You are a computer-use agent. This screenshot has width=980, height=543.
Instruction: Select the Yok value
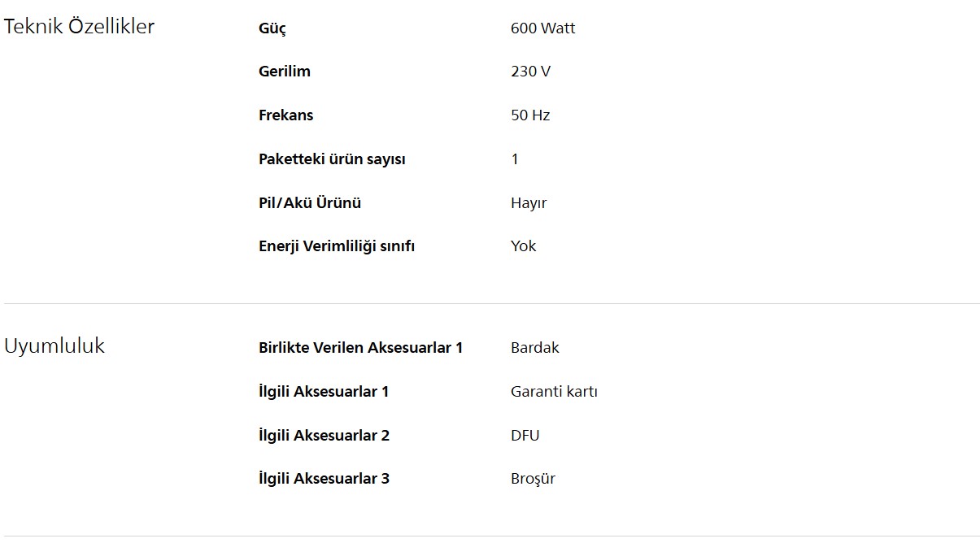click(x=523, y=246)
